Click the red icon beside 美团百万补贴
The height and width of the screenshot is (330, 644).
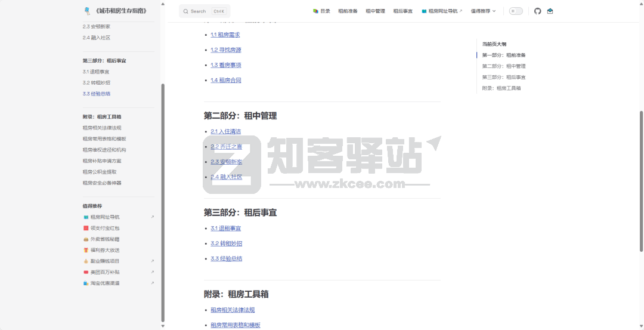point(86,272)
